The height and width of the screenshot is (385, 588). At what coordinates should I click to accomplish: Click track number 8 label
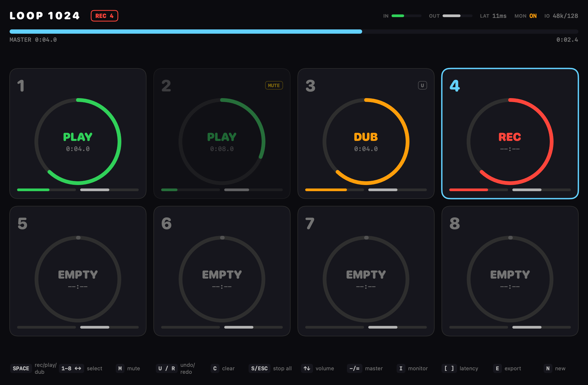[455, 224]
